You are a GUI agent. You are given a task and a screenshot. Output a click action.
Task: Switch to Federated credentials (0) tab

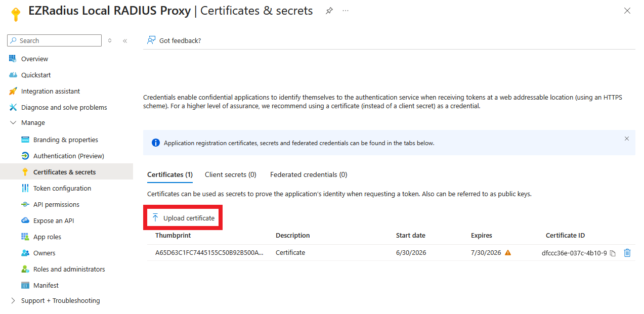click(309, 174)
